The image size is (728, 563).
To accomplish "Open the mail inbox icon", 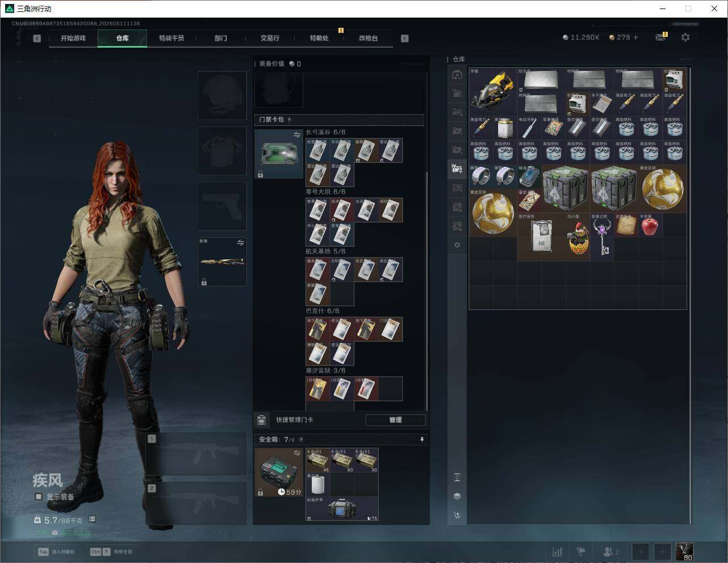I will (660, 37).
